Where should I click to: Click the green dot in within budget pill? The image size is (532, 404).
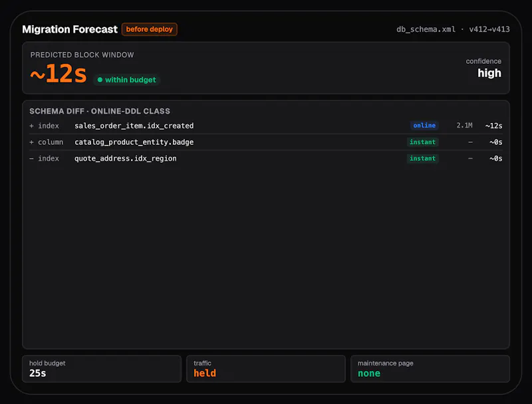tap(100, 80)
